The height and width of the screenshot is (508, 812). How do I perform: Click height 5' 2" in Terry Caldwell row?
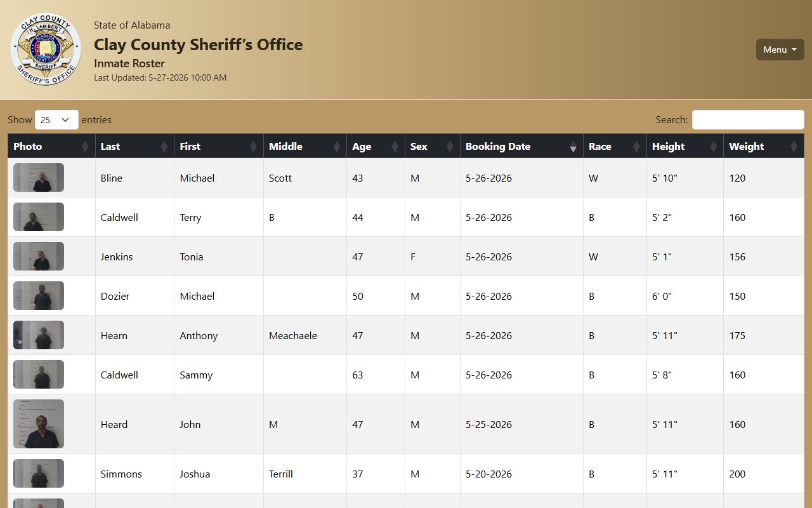(x=662, y=217)
